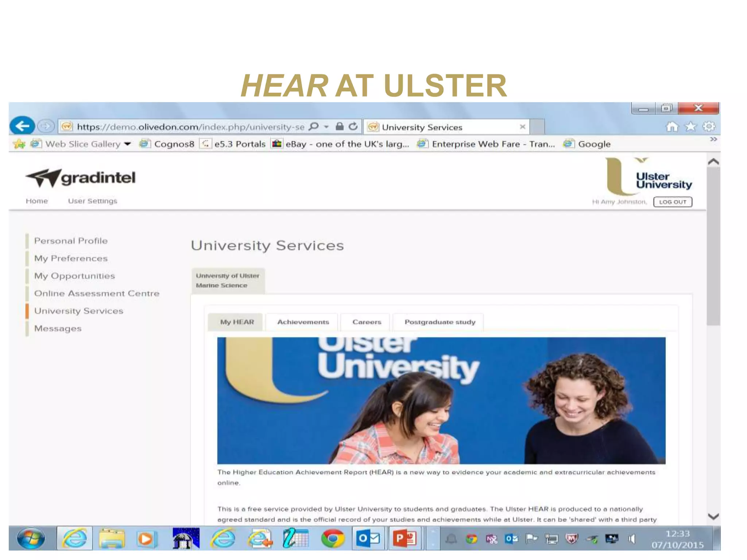Click the padlock security icon
747x560 pixels.
tap(339, 127)
